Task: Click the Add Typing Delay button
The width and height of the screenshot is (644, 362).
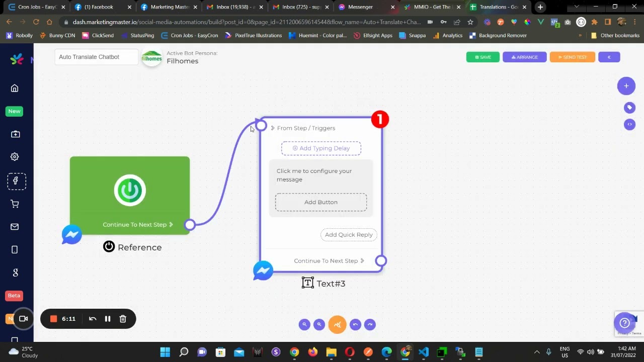Action: tap(321, 148)
